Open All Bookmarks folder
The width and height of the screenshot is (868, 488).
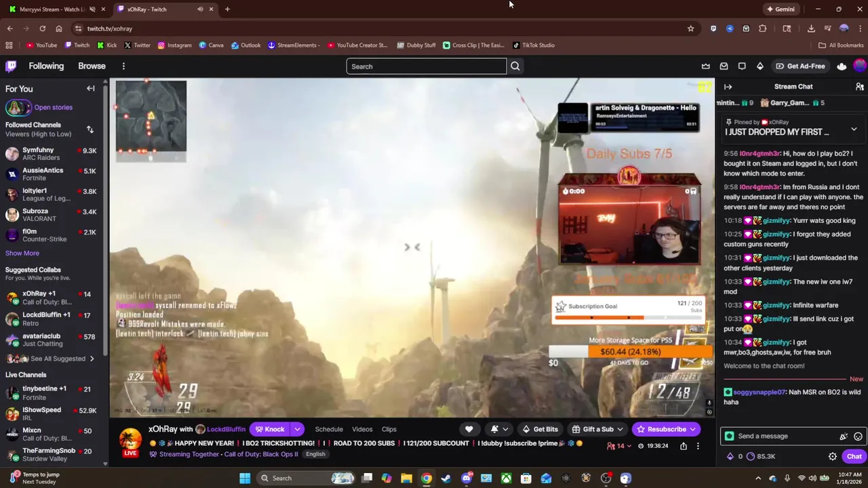point(841,45)
